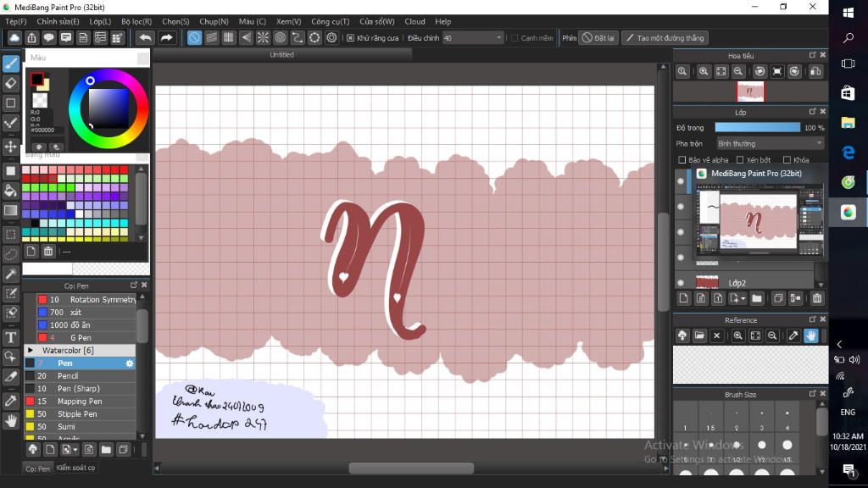This screenshot has width=868, height=488.
Task: Click the Undo arrow in toolbar
Action: point(145,37)
